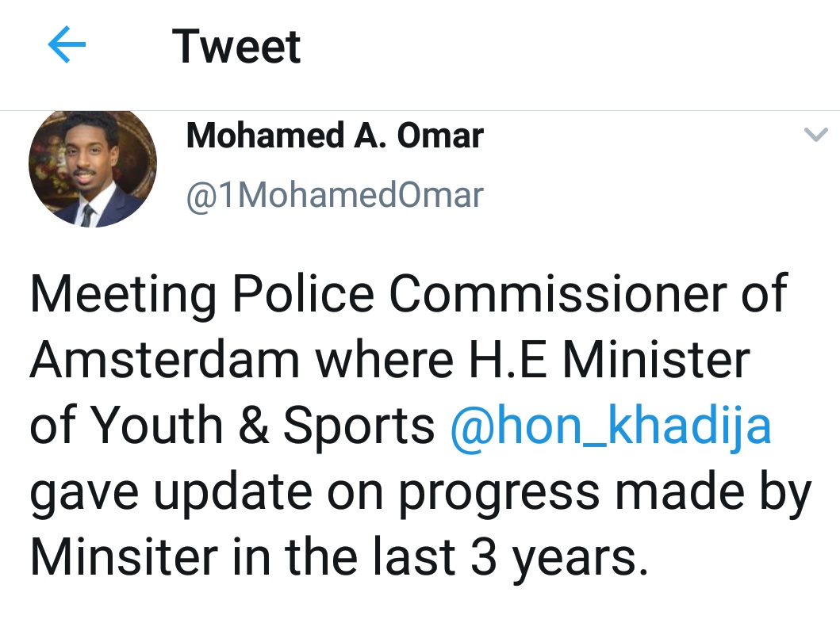840x623 pixels.
Task: Tap the word 'Commissioner' in the tweet
Action: click(x=557, y=294)
